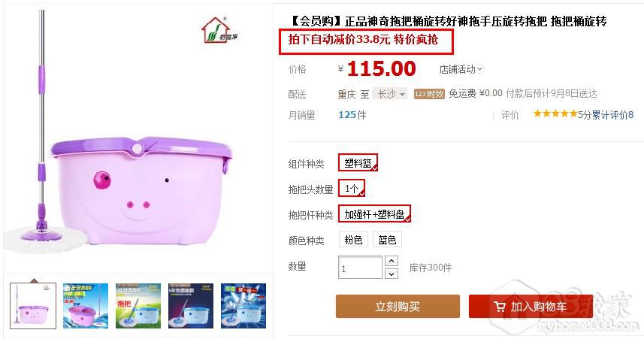Screen dimensions: 644x339
Task: Select the last thumbnail on the right
Action: [x=243, y=306]
